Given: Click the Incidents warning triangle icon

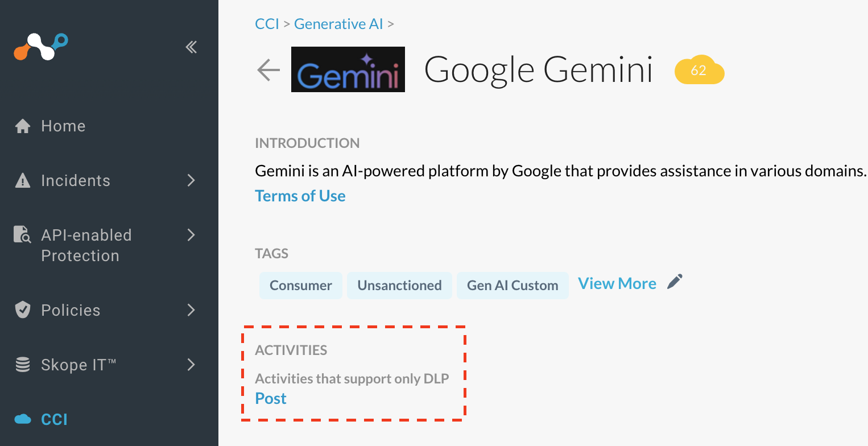Looking at the screenshot, I should coord(23,181).
